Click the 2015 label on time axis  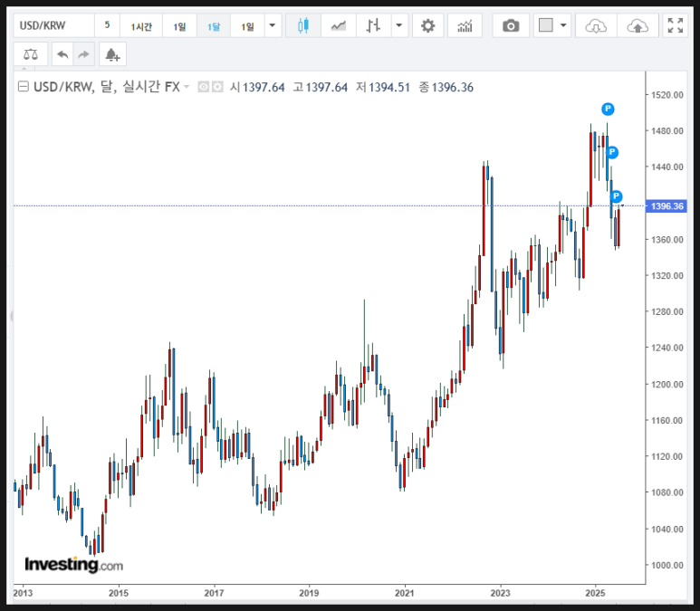tap(119, 593)
